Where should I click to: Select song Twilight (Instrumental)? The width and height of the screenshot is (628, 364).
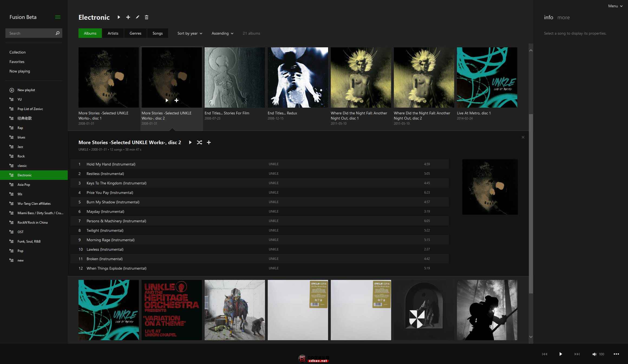260,230
